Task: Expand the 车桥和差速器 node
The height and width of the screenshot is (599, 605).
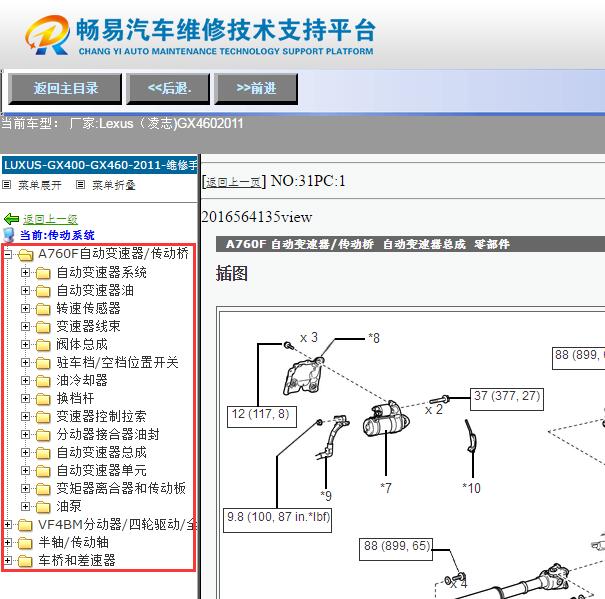Action: pos(8,560)
